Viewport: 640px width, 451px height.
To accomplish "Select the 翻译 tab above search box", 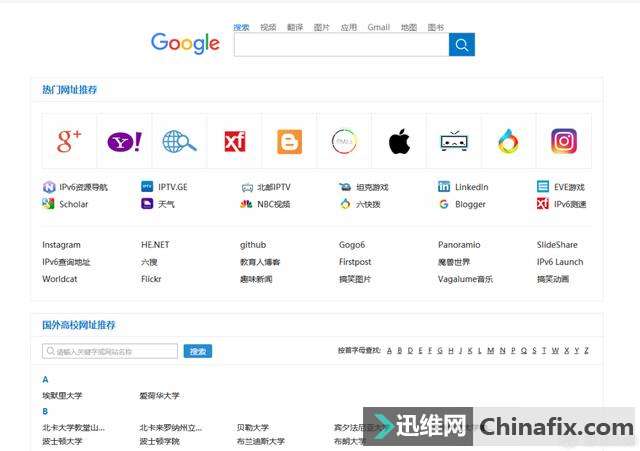I will 294,28.
